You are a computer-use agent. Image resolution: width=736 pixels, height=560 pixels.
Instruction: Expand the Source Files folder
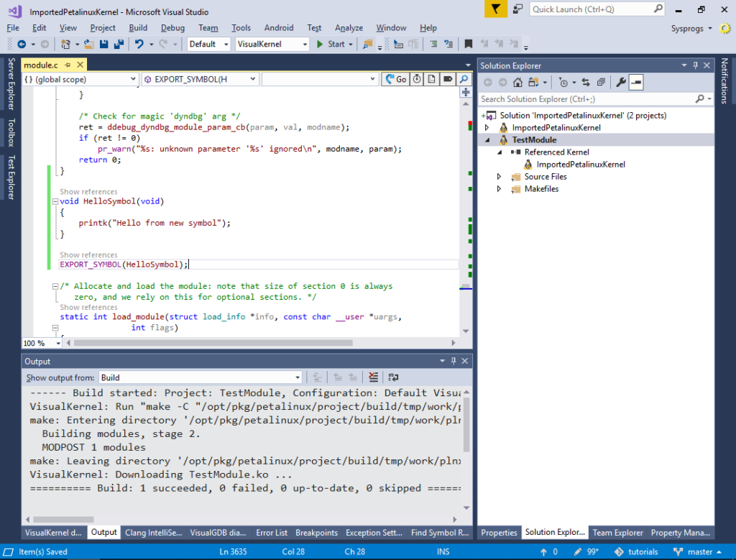pos(499,176)
